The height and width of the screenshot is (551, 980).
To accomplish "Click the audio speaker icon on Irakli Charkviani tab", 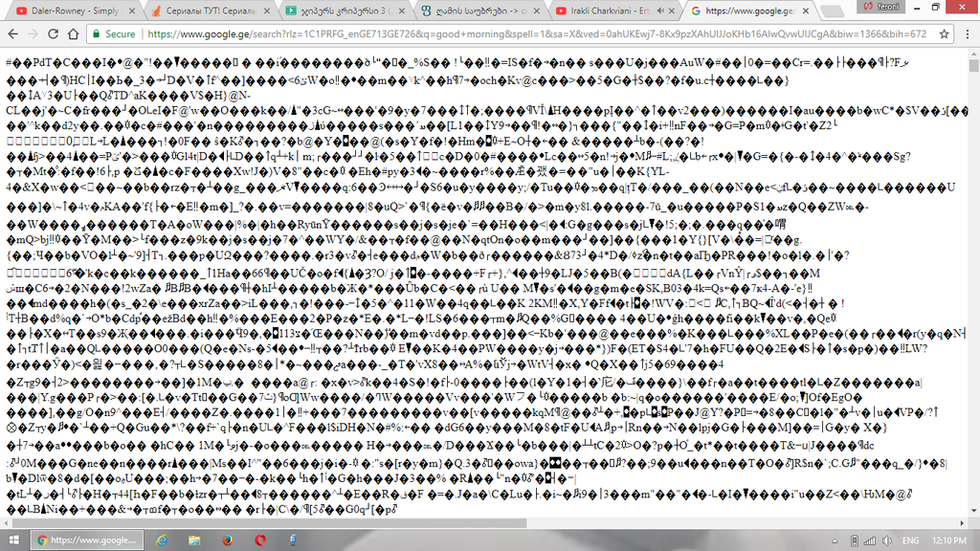I will (660, 11).
